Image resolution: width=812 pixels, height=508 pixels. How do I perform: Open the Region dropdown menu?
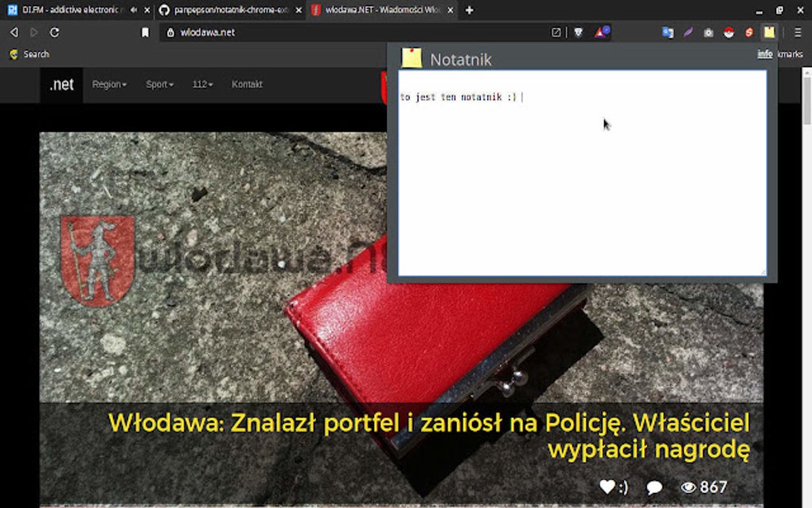click(x=109, y=84)
